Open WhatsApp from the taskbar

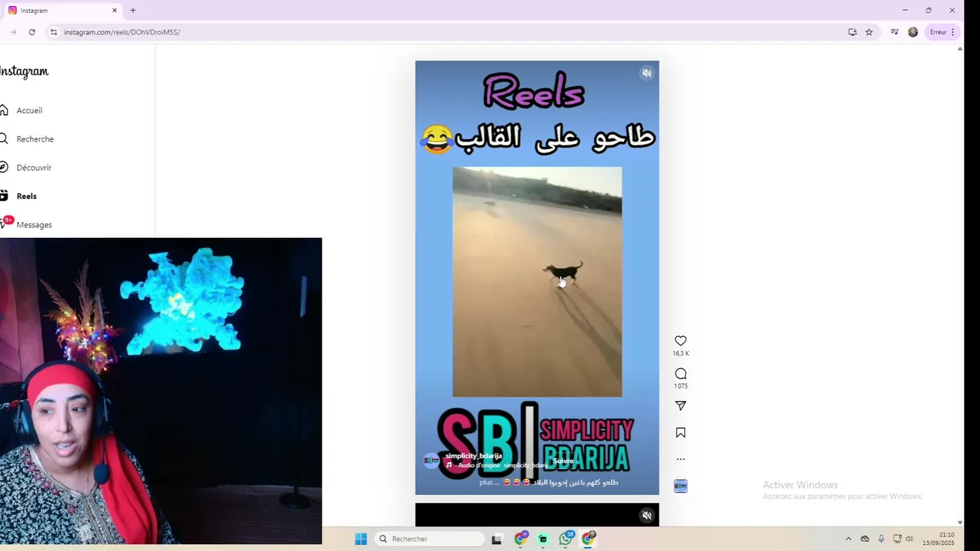[x=566, y=539]
